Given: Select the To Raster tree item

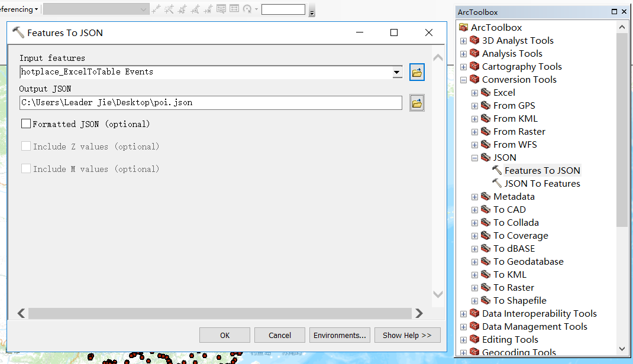Looking at the screenshot, I should coord(513,287).
